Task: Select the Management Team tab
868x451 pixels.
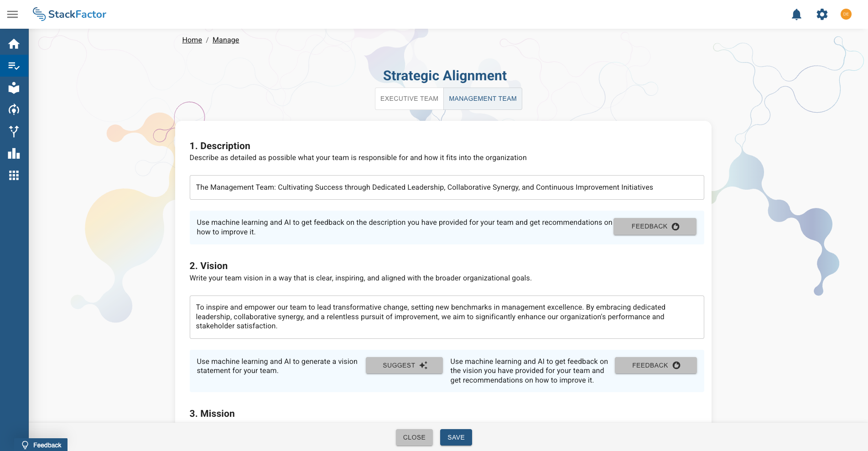Action: tap(483, 98)
